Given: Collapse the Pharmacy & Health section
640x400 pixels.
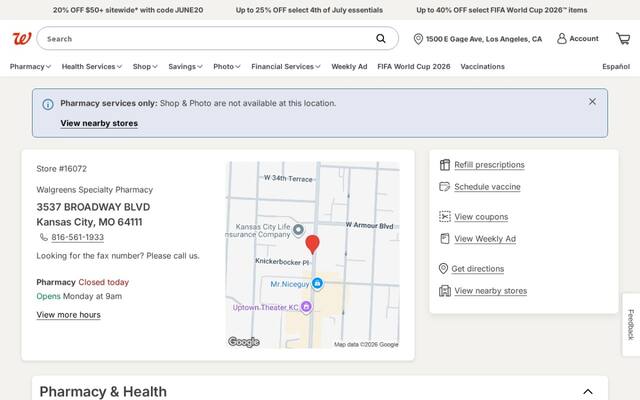Looking at the screenshot, I should [587, 392].
